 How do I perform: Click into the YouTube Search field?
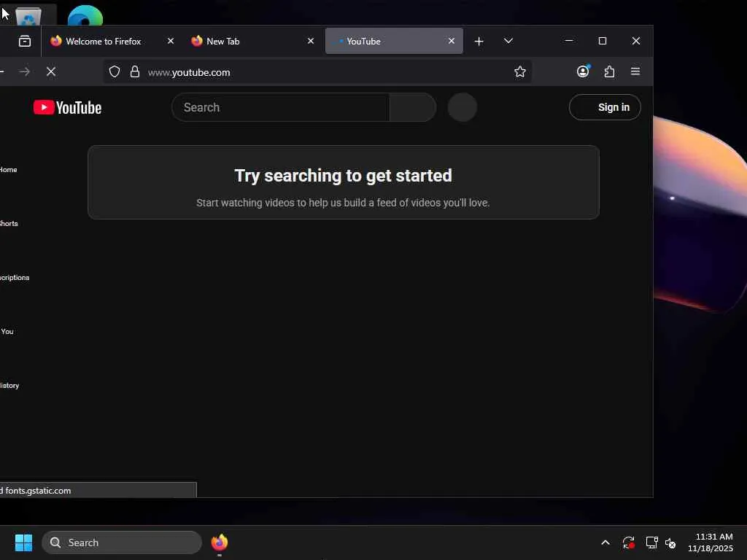click(x=281, y=108)
